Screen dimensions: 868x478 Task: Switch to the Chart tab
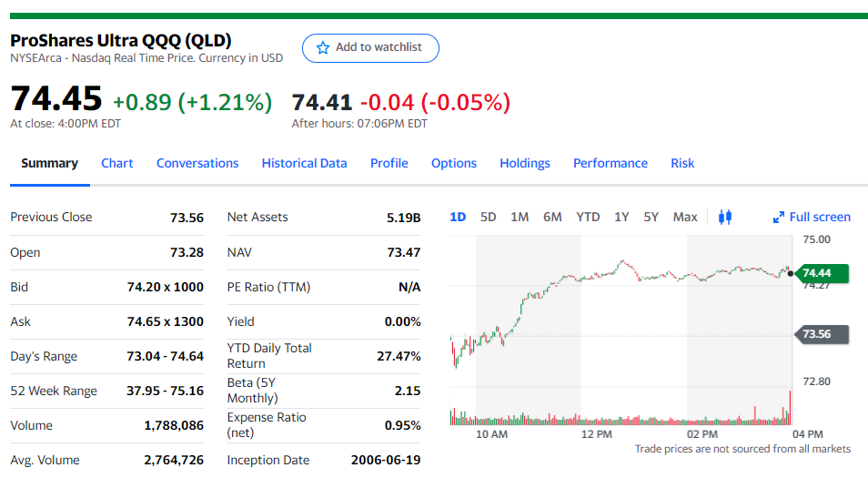[116, 163]
